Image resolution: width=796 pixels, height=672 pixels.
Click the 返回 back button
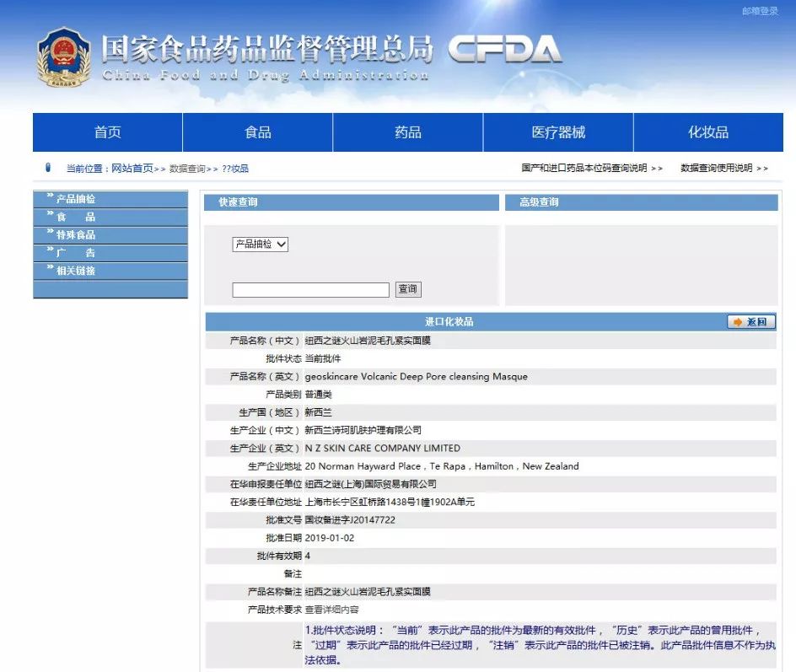point(751,322)
